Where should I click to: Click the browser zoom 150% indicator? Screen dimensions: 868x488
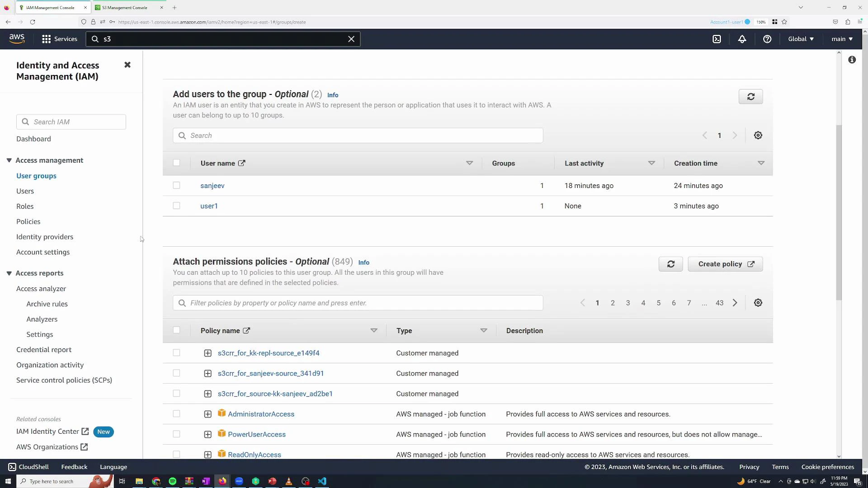pos(761,22)
